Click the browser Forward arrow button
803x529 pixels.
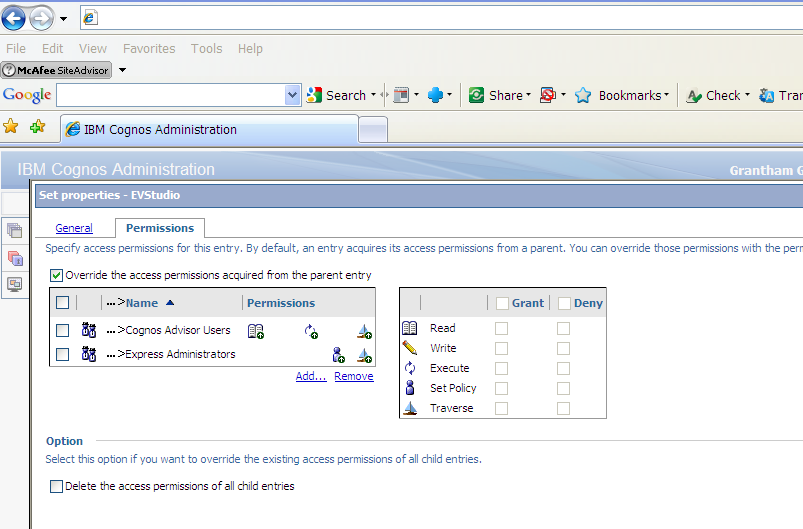click(41, 19)
